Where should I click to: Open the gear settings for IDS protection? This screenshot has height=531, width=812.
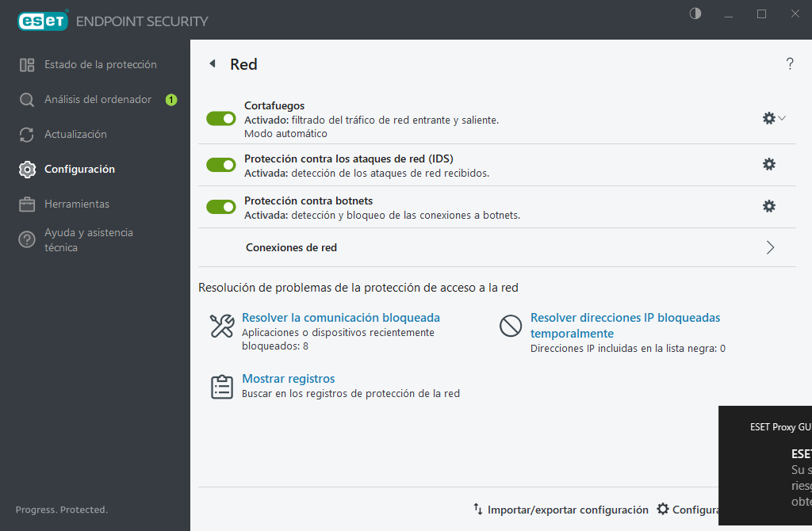coord(769,164)
